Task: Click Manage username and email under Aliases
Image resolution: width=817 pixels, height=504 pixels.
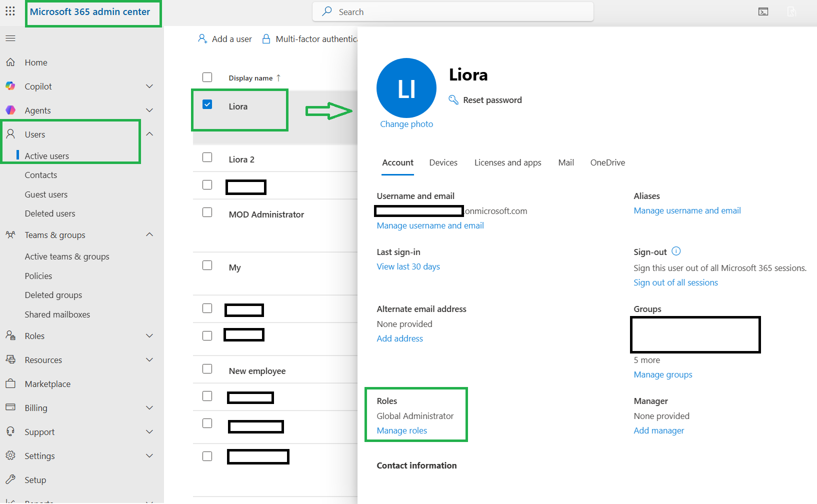Action: point(687,210)
